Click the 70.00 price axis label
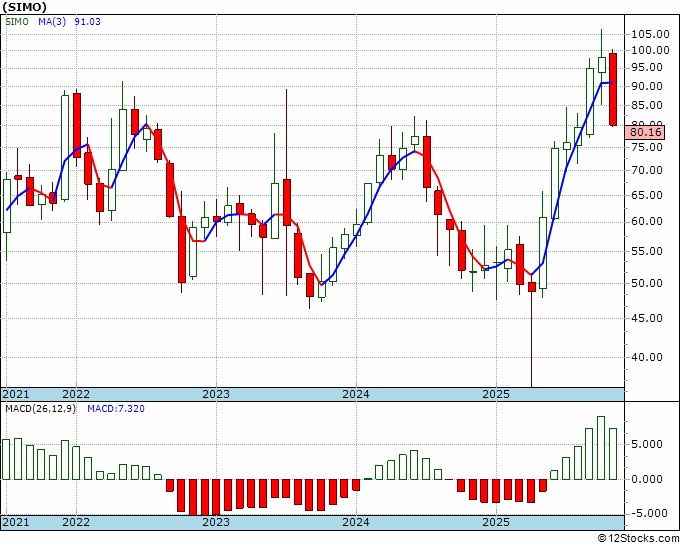 (647, 170)
